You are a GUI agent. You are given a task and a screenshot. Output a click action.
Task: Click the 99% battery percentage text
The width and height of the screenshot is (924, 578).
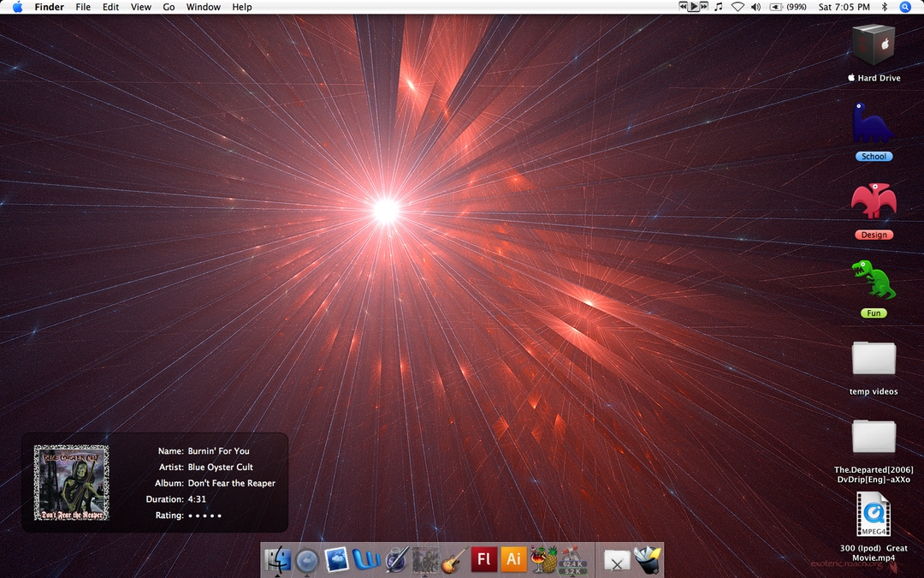tap(797, 7)
